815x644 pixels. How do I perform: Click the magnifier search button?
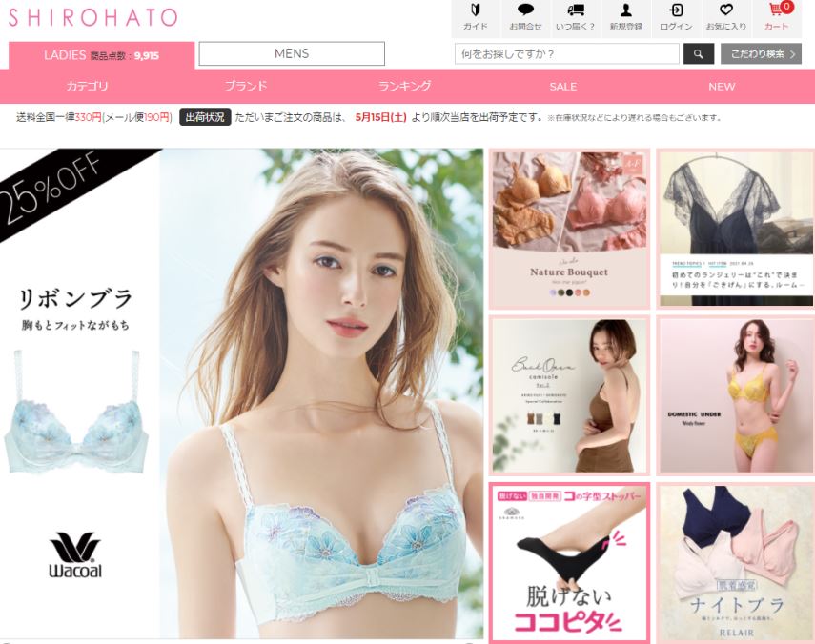(x=699, y=54)
